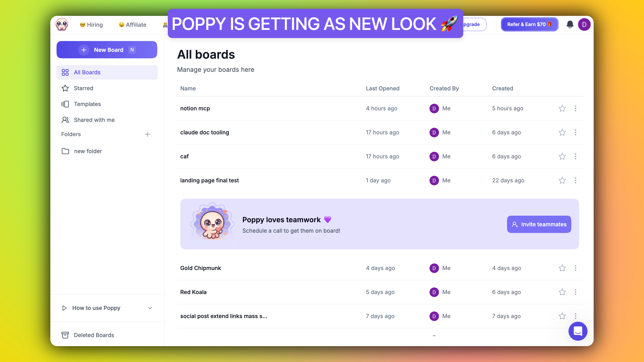Open Deleted Boards archive
Viewport: 644px width, 362px height.
click(x=94, y=335)
